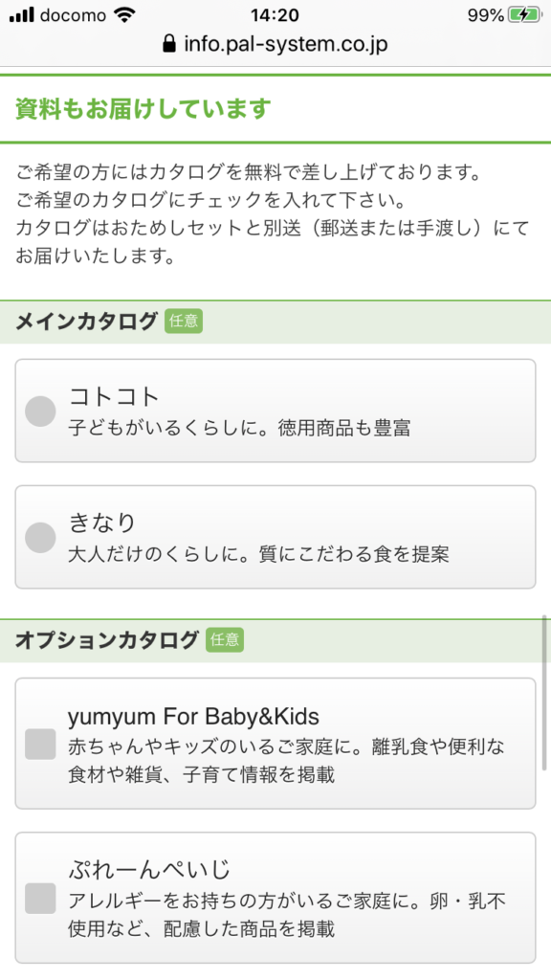Screen dimensions: 551x980
Task: Tap the 14:20 clock in status bar
Action: pyautogui.click(x=275, y=15)
